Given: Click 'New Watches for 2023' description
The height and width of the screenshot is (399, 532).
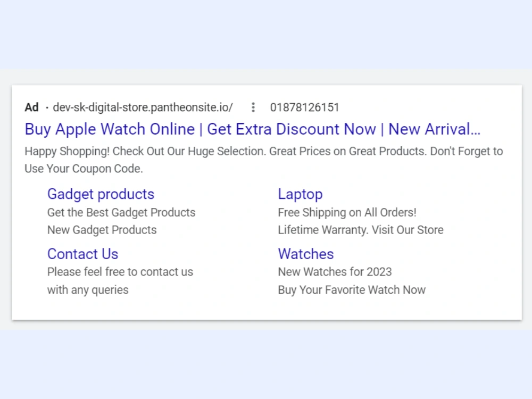Looking at the screenshot, I should (335, 272).
